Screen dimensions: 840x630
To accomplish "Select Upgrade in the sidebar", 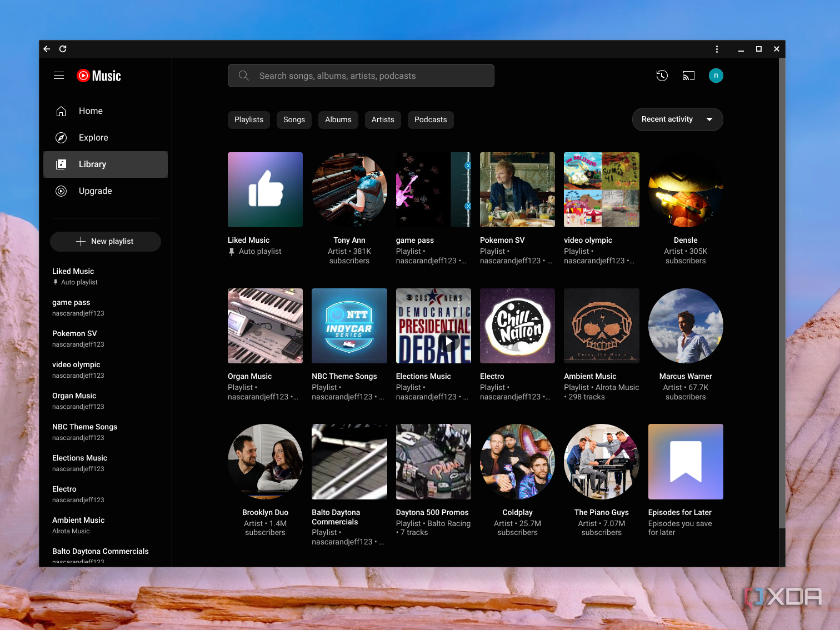I will point(106,191).
